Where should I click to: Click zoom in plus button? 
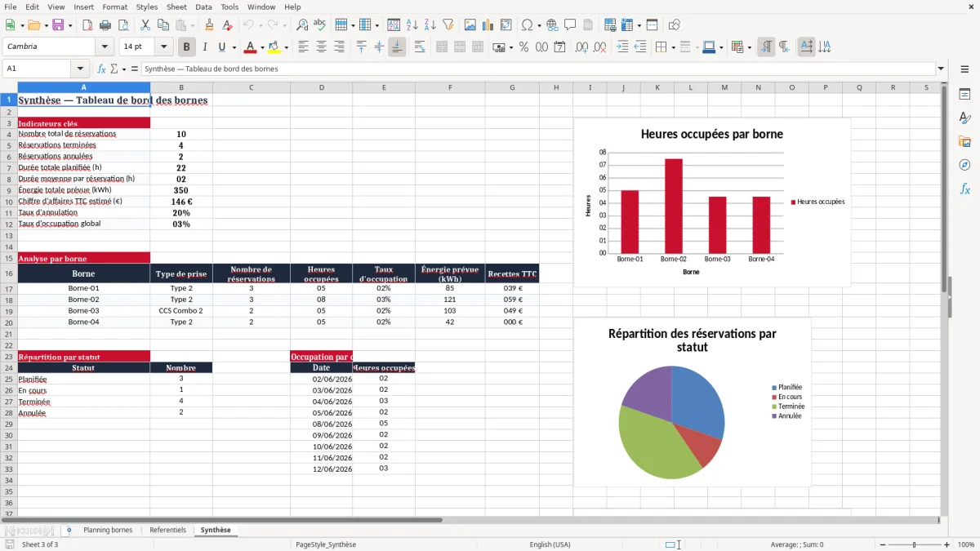coord(947,544)
